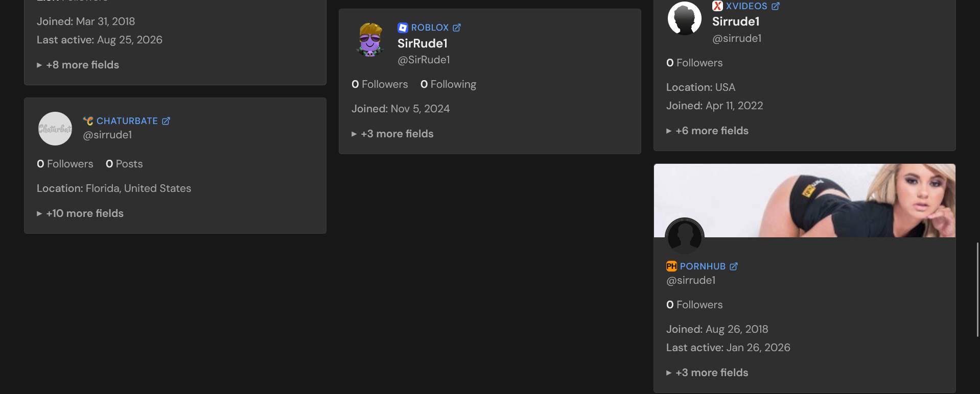Click the Xvideos red X logo icon
Viewport: 980px width, 394px height.
pyautogui.click(x=717, y=6)
